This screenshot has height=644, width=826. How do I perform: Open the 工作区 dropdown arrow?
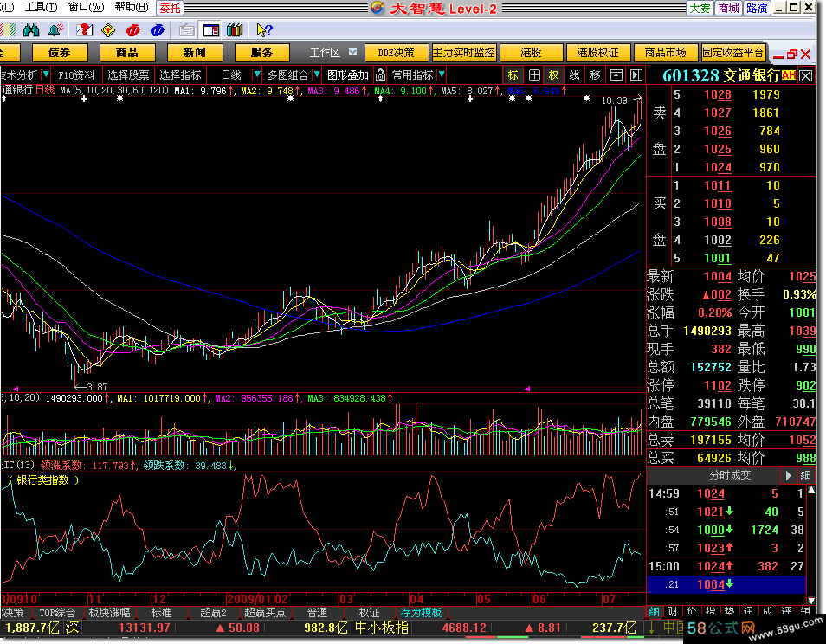(x=353, y=52)
